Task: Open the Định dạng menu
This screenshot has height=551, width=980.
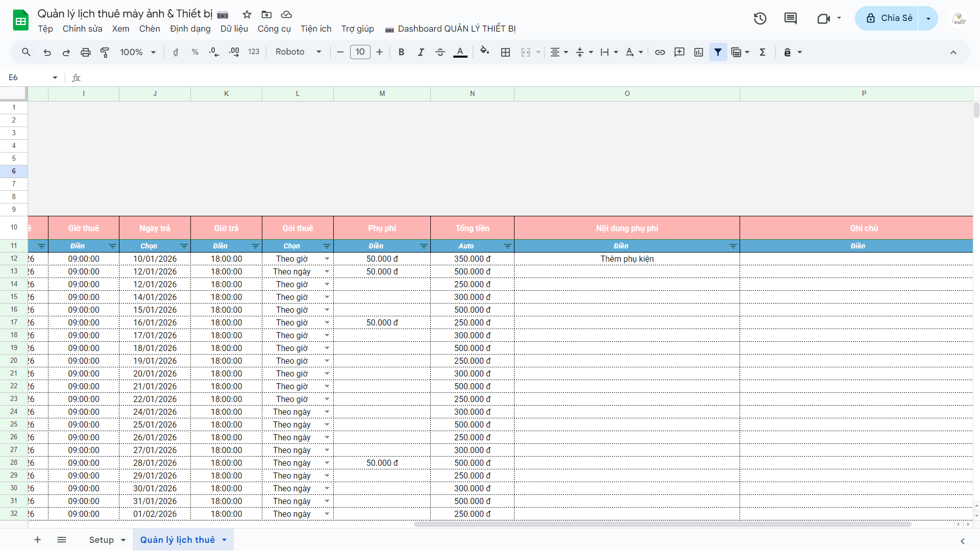Action: [x=190, y=29]
